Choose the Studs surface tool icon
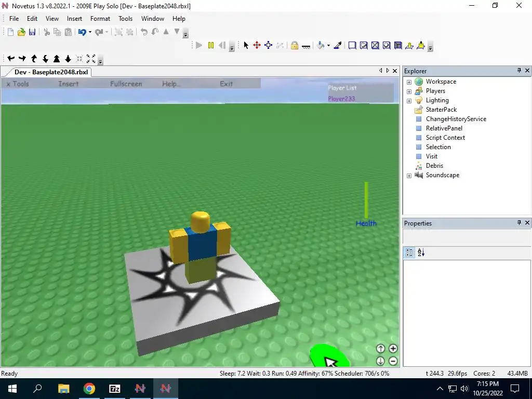The width and height of the screenshot is (532, 399). coord(387,45)
